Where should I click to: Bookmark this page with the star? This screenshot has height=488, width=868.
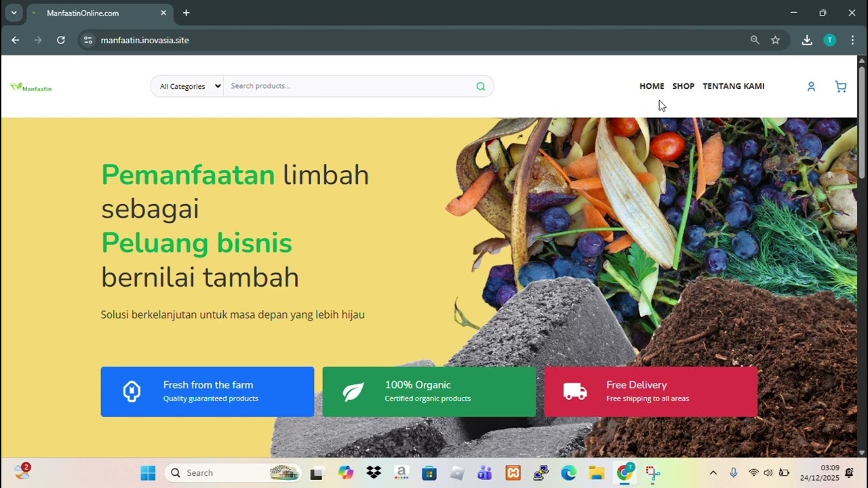point(775,40)
